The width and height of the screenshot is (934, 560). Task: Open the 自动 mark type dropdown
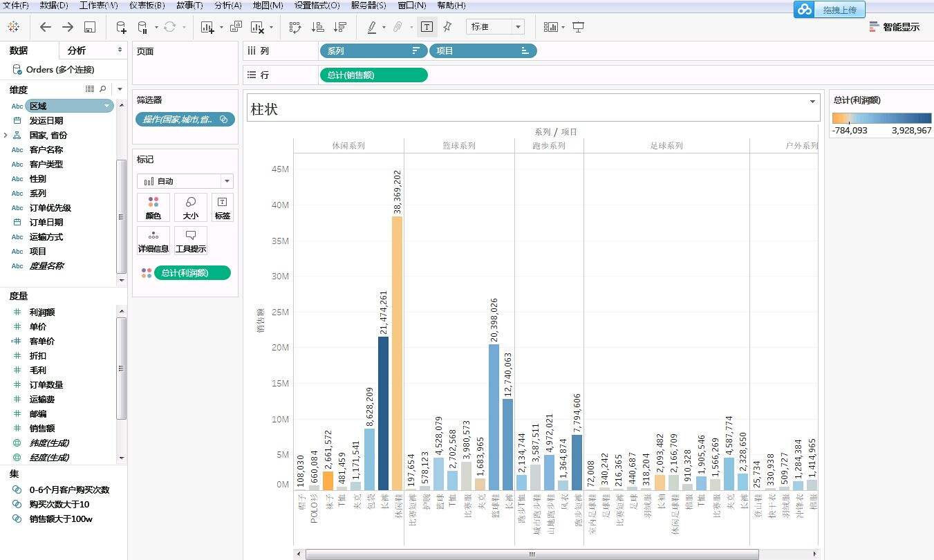tap(185, 181)
